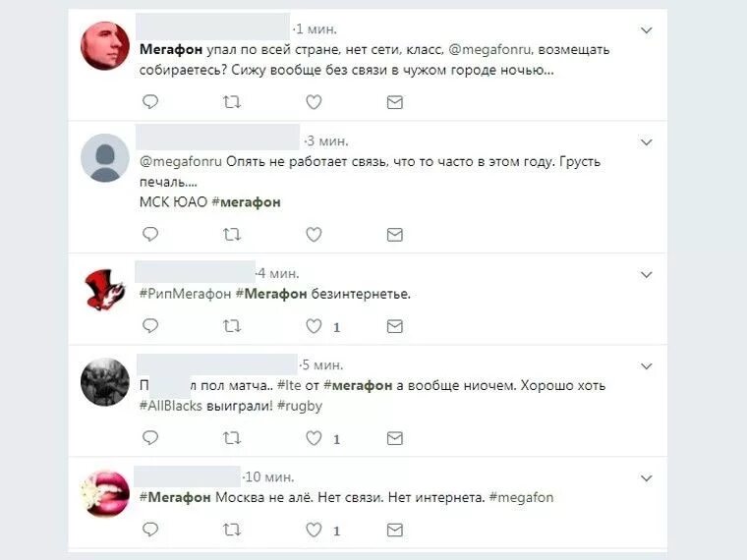
Task: Share the 3 мин. tweet by direct message
Action: click(395, 234)
